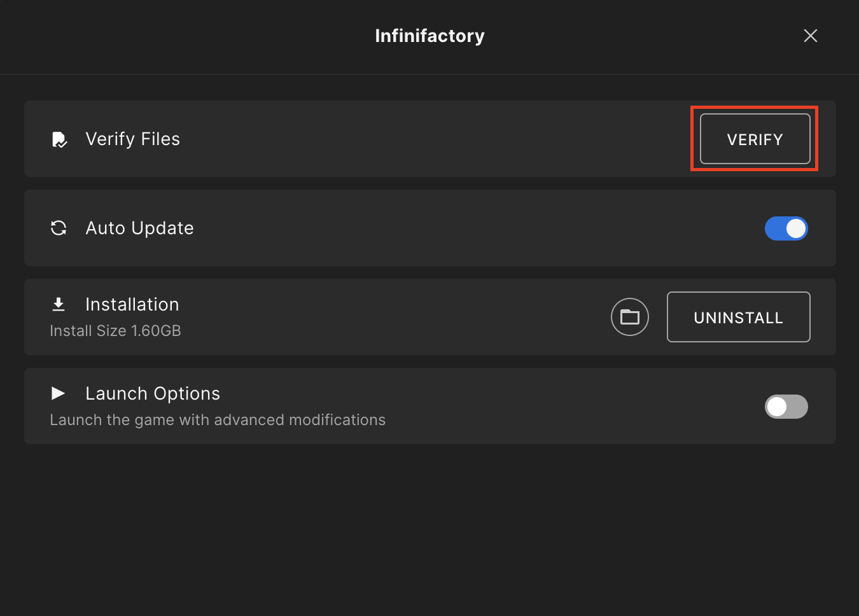Select the "Installation" heading text
The height and width of the screenshot is (616, 859).
coord(132,304)
